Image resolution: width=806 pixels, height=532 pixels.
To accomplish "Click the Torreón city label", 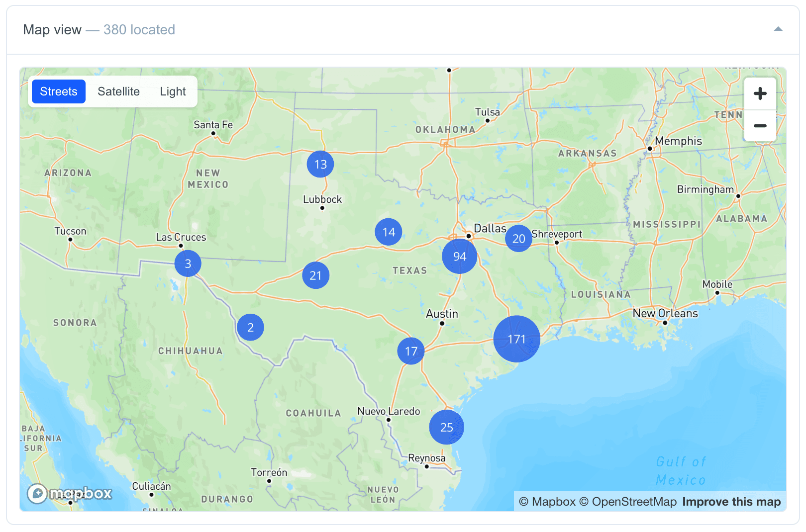I will point(269,472).
